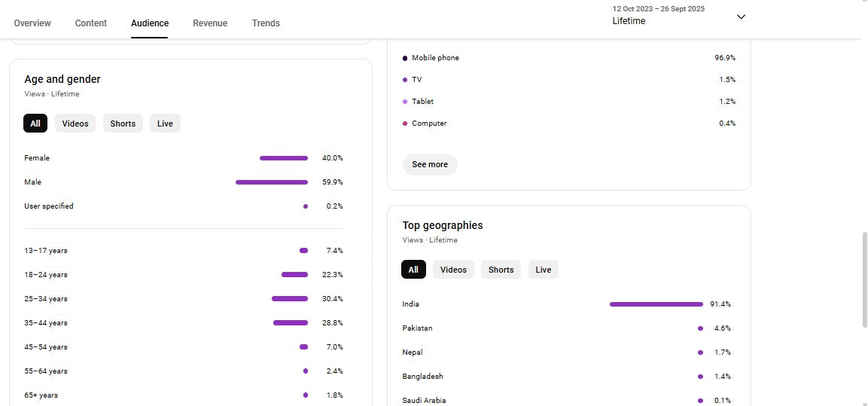
Task: Click the Male percentage bar
Action: pyautogui.click(x=272, y=182)
